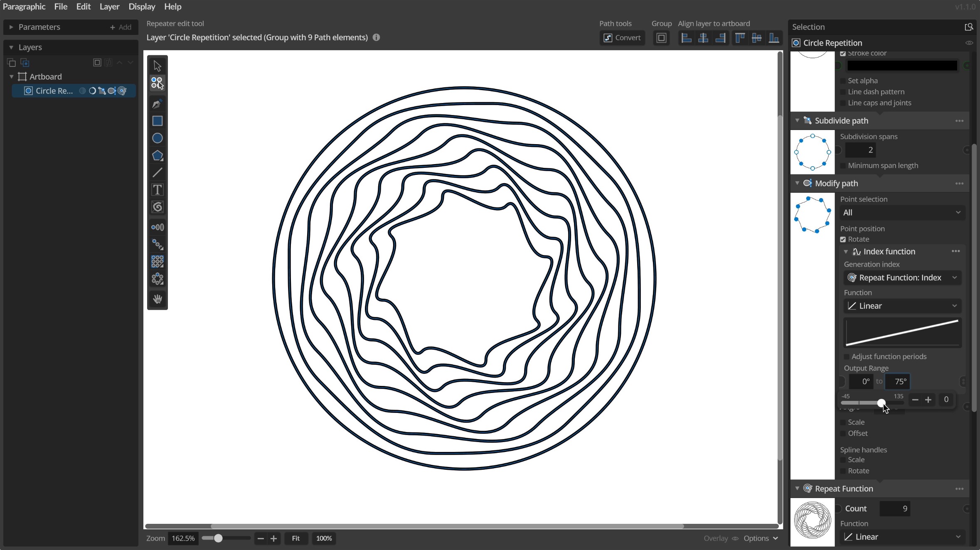Screen dimensions: 980x550
Task: Select the diagonal dots repeater tool
Action: pos(157,244)
